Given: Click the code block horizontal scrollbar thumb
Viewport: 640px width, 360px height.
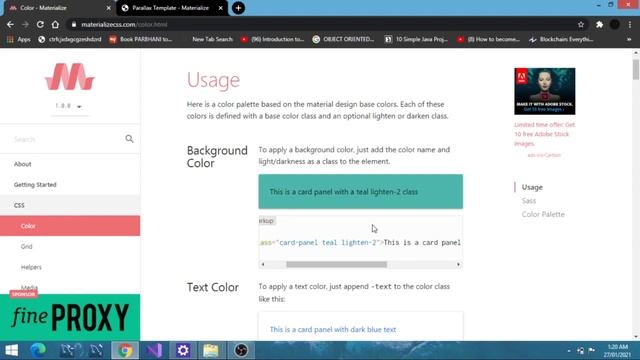Looking at the screenshot, I should pos(336,264).
